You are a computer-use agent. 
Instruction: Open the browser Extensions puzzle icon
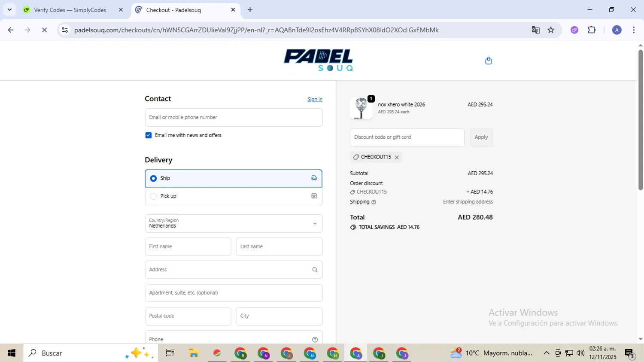pyautogui.click(x=592, y=30)
